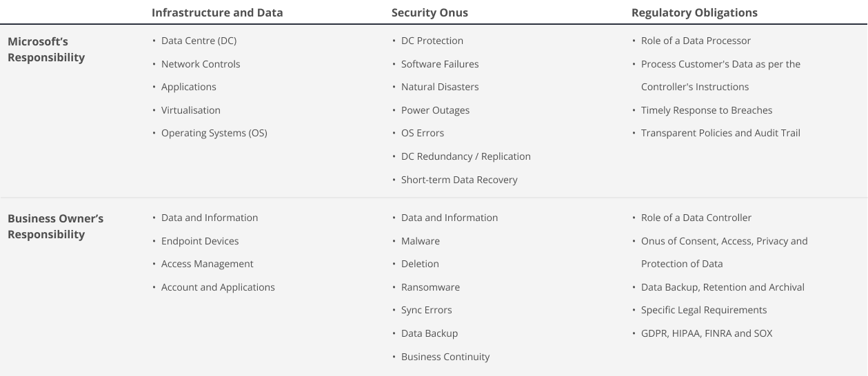Click the Network Controls list entry
This screenshot has width=868, height=376.
[201, 64]
